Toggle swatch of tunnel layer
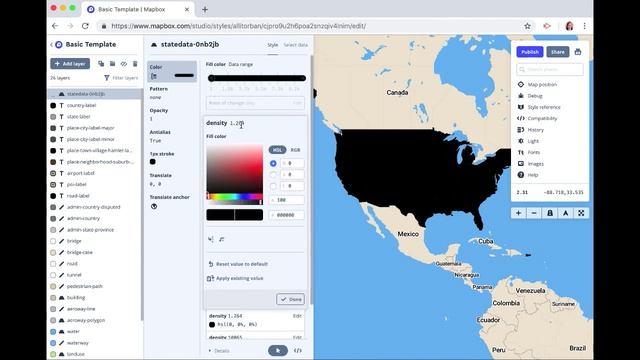The width and height of the screenshot is (640, 360). click(x=53, y=275)
